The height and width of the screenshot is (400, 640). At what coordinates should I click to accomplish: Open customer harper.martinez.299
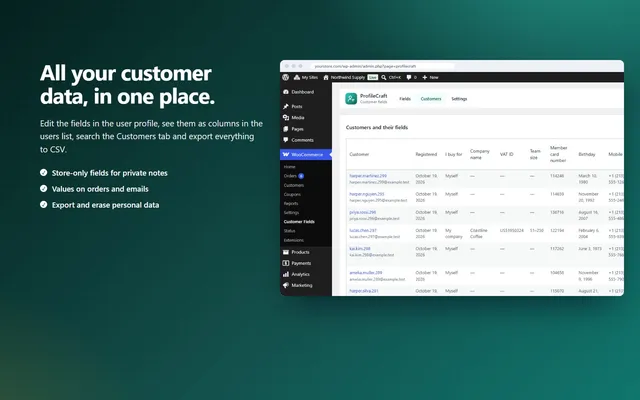pyautogui.click(x=368, y=176)
